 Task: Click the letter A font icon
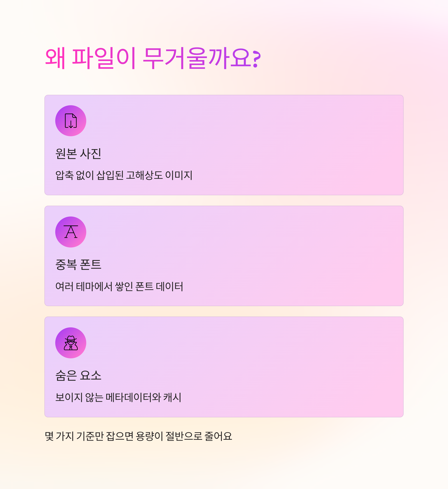tap(71, 232)
